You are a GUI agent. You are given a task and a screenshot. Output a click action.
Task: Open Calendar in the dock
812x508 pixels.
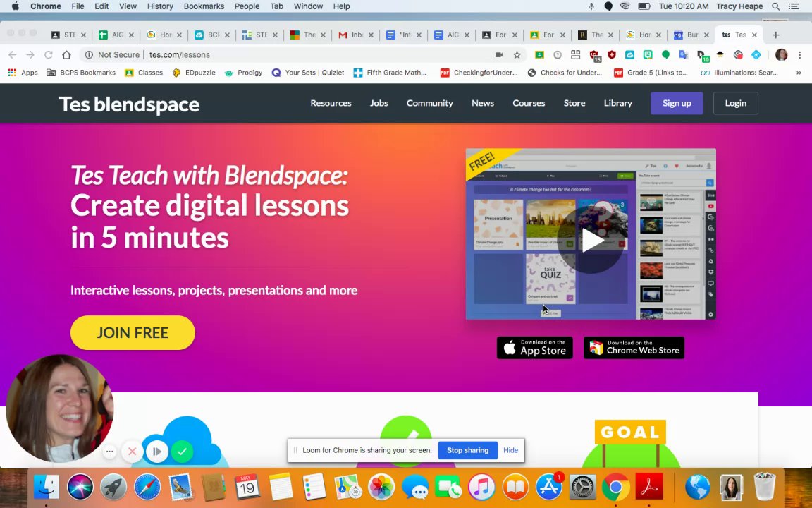coord(247,488)
